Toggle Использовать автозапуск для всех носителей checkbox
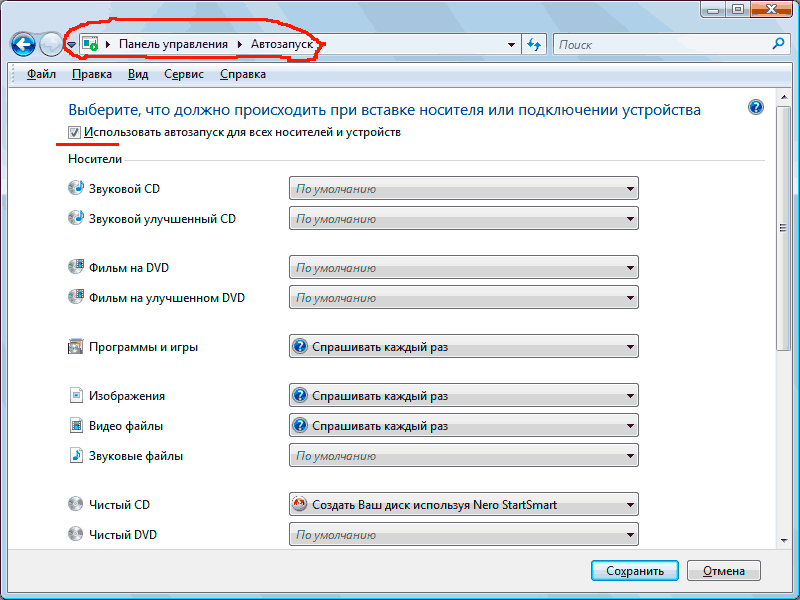This screenshot has height=600, width=800. [74, 133]
